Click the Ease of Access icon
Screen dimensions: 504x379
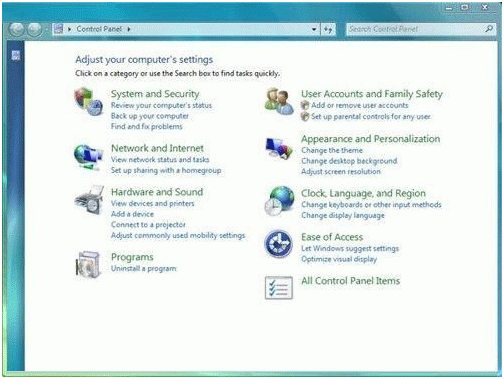(x=279, y=244)
